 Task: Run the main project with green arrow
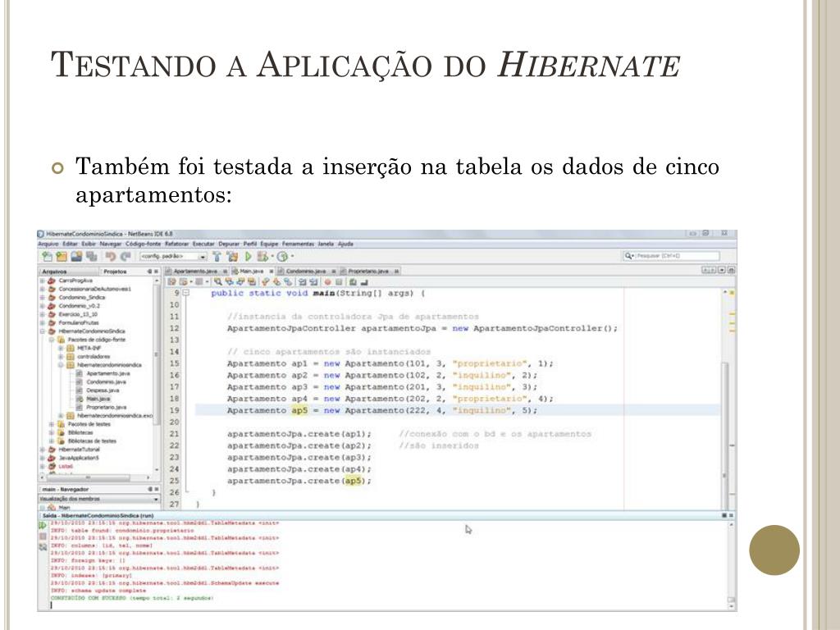coord(248,256)
